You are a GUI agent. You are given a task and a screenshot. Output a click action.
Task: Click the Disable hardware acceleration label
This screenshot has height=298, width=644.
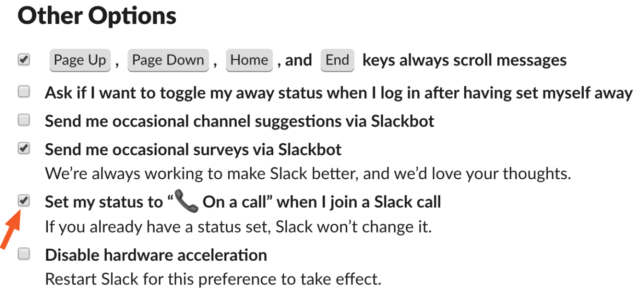coord(156,254)
